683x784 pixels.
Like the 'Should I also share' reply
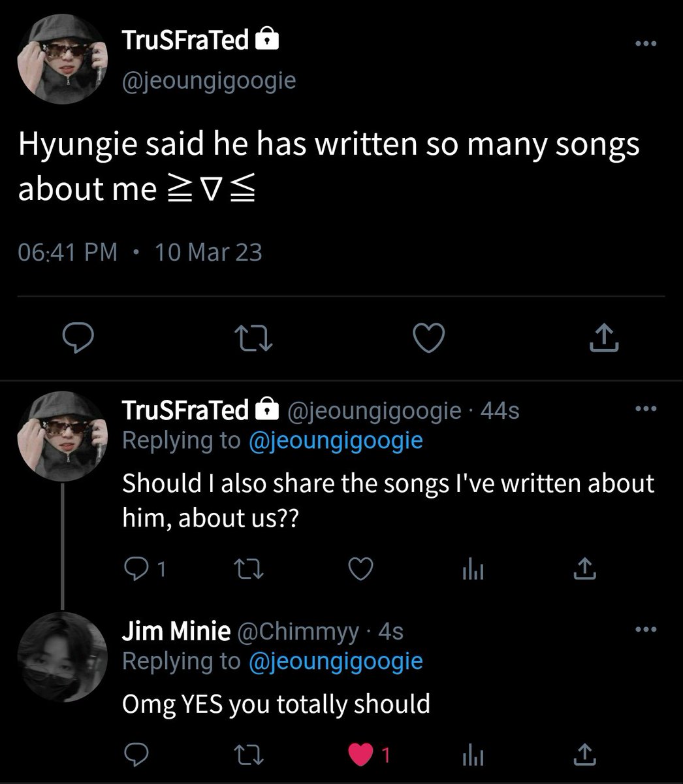coord(360,570)
